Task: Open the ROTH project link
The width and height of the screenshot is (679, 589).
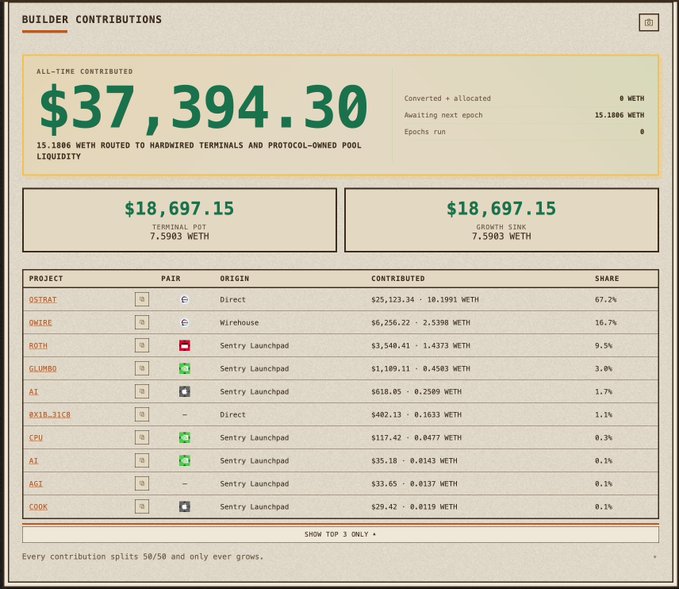Action: (38, 345)
